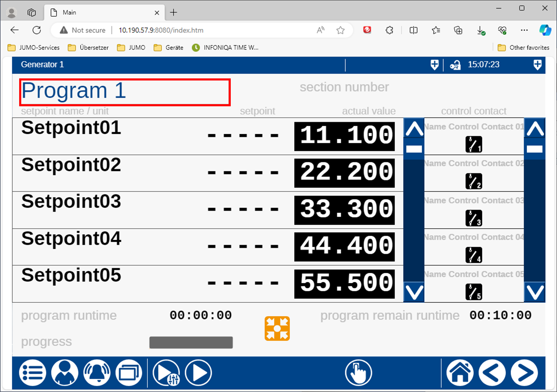Click the Program 1 name field
Viewport: 557px width, 392px height.
(125, 92)
